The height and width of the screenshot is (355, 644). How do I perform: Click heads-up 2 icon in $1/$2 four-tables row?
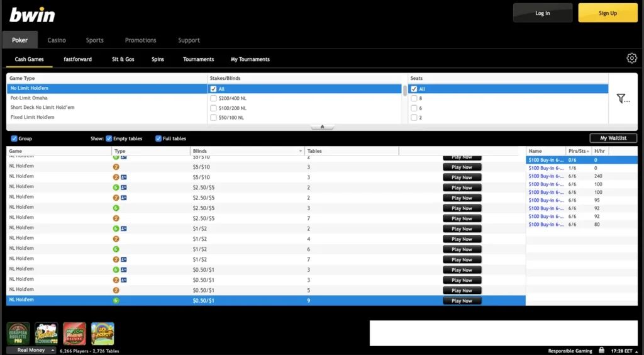116,239
